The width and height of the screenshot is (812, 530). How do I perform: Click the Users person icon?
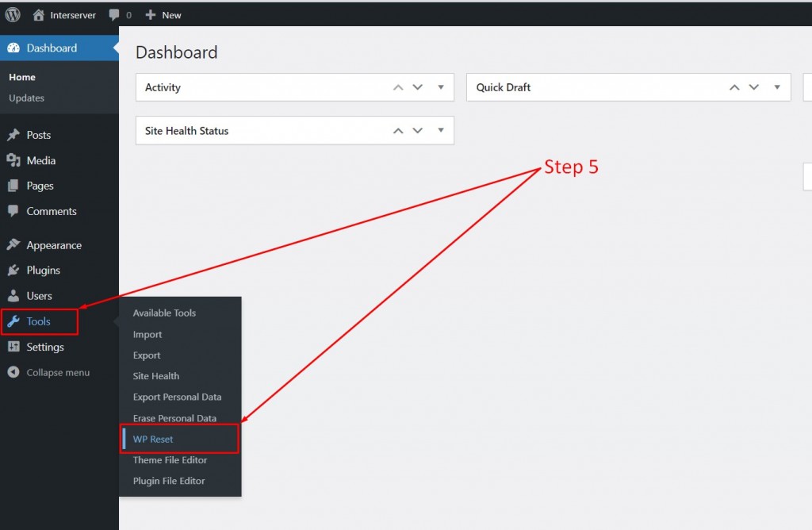click(13, 296)
